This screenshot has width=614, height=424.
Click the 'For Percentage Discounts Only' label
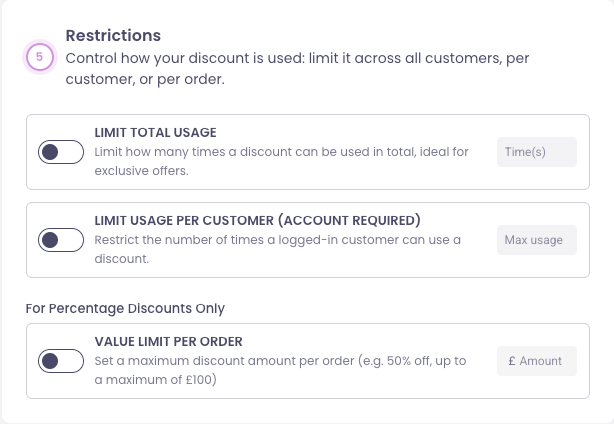tap(125, 307)
